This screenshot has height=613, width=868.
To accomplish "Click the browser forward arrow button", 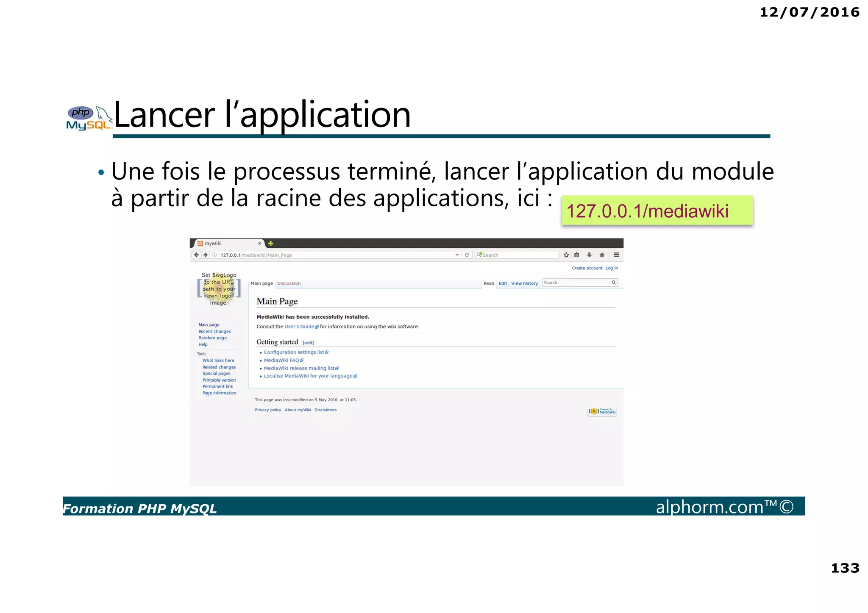I will 206,255.
